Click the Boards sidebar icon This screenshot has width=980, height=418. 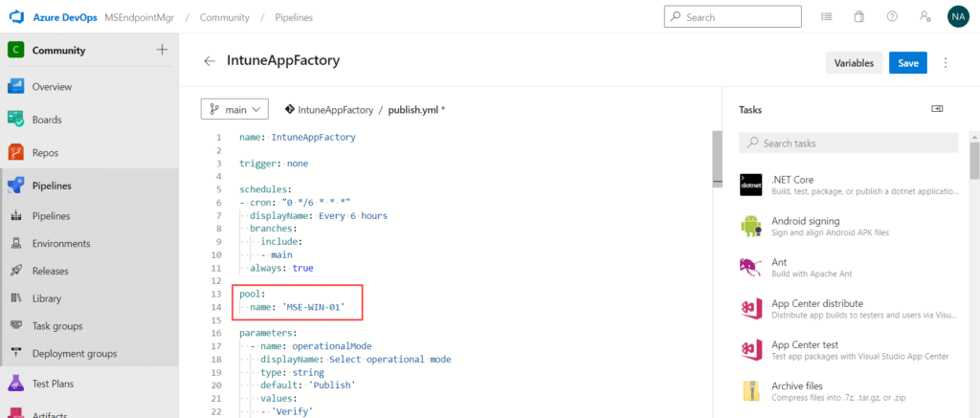[15, 120]
